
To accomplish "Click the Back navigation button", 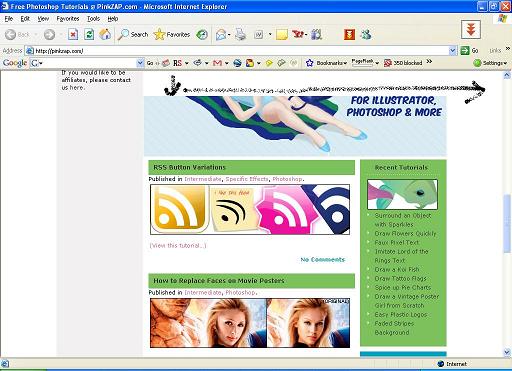I will [x=17, y=34].
